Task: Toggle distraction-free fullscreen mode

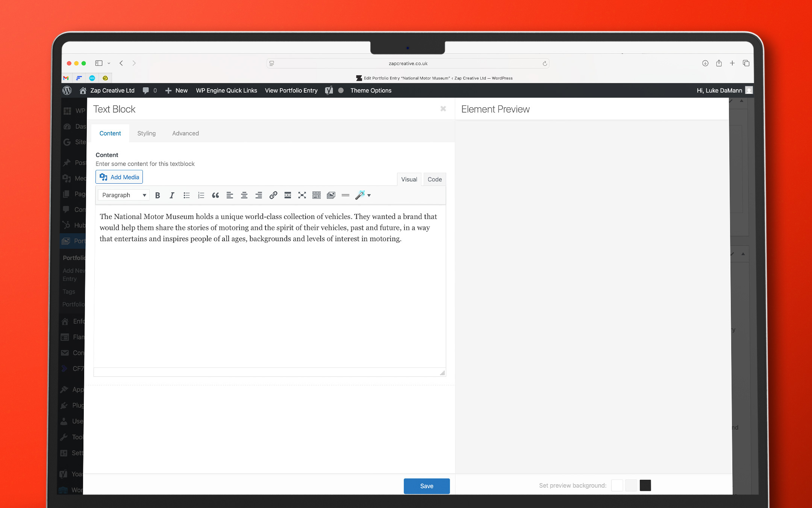Action: [x=302, y=195]
